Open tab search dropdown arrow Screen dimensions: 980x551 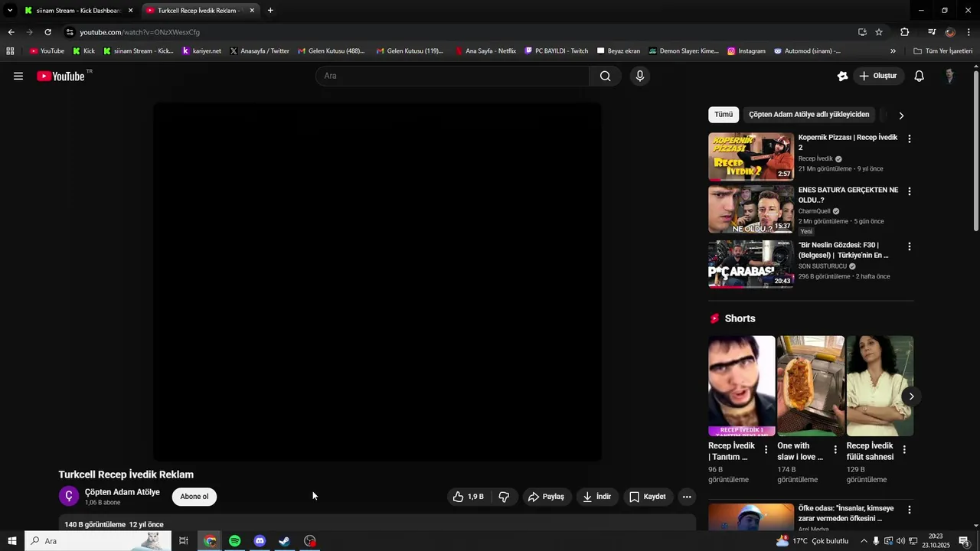[10, 11]
